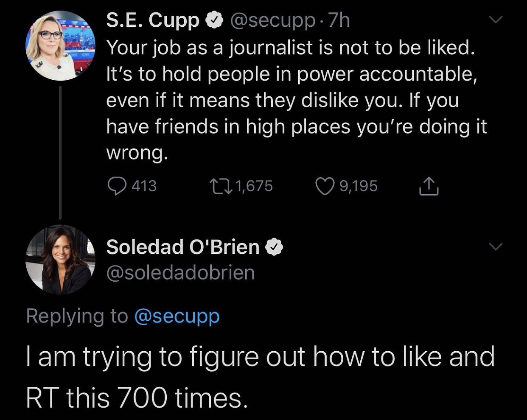Click the 1,675 retweets count
The image size is (527, 420).
[254, 186]
